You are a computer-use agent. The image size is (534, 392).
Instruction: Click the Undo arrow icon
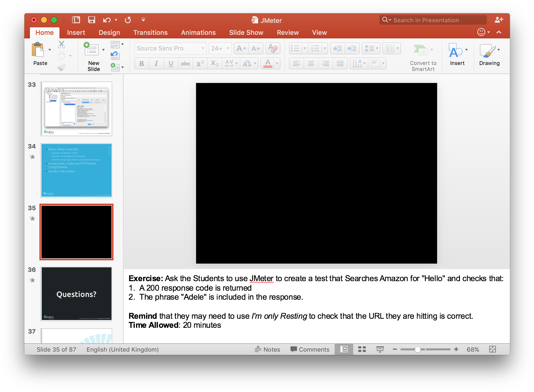(x=107, y=20)
